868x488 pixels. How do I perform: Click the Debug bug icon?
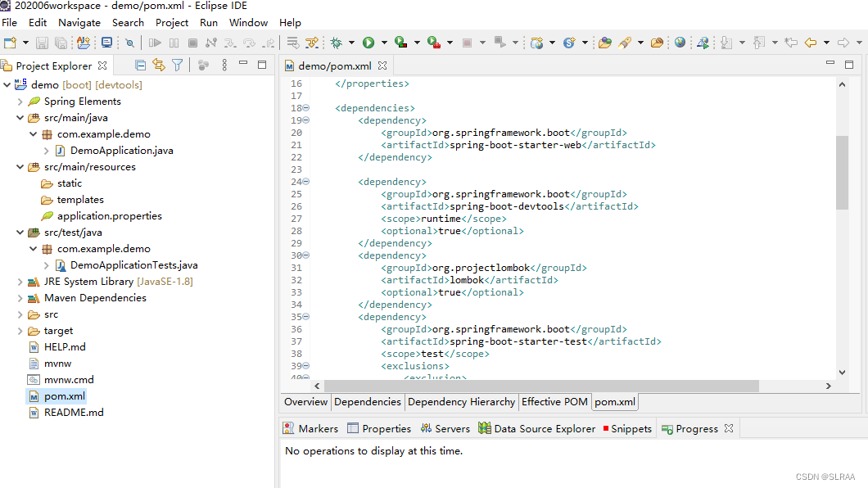click(336, 43)
